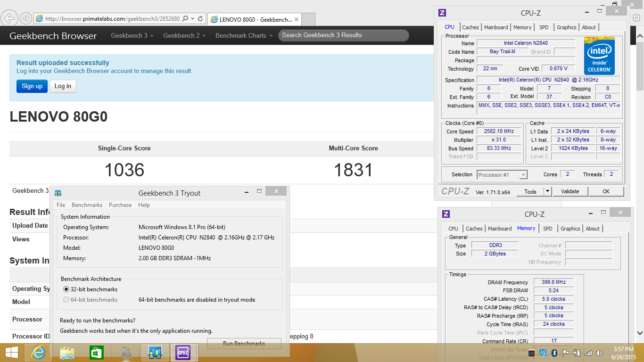Screen dimensions: 644x362
Task: Open Geekbench Help menu
Action: 144,205
